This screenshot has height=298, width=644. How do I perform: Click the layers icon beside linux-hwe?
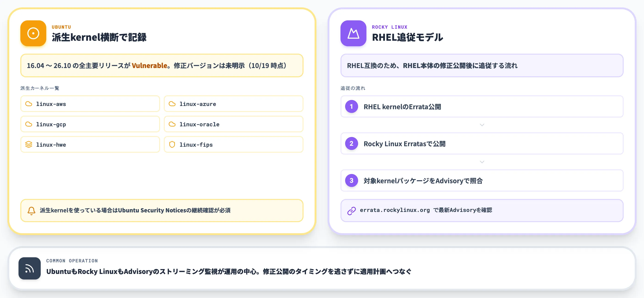point(29,145)
